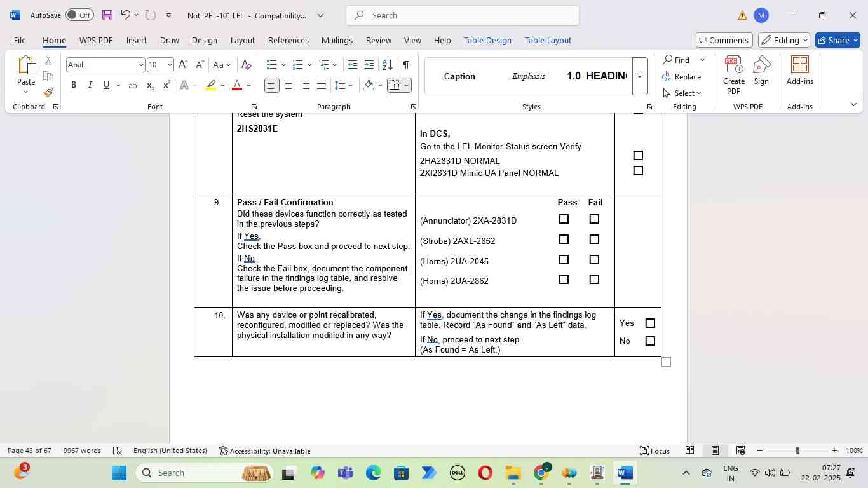Viewport: 868px width, 488px height.
Task: Open the Comments pane
Action: [724, 40]
